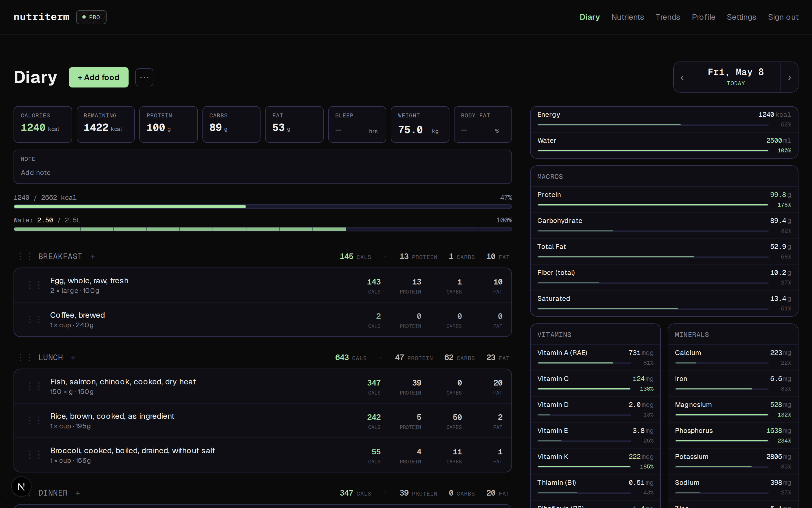Click the Calories 1240 kcal stat card
The height and width of the screenshot is (508, 812).
click(43, 125)
